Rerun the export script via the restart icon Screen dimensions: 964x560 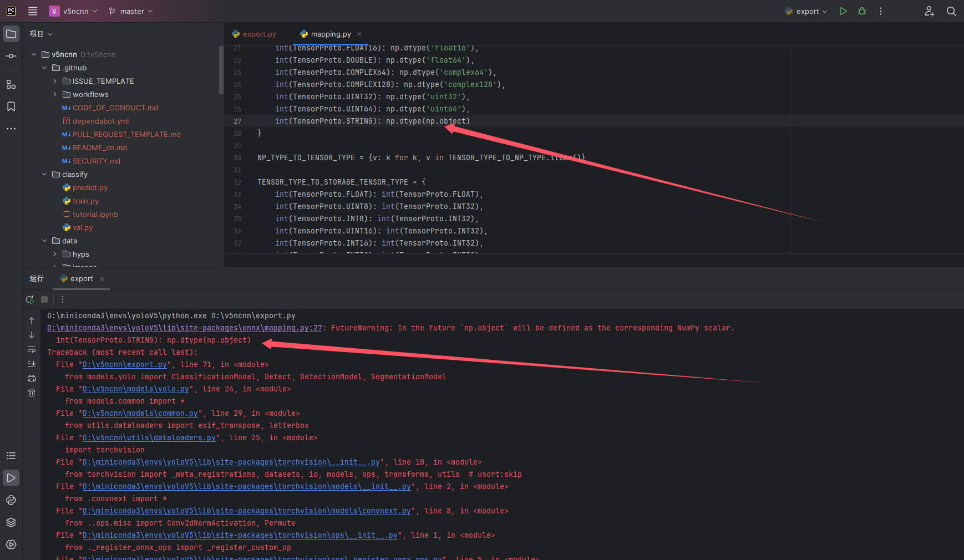(x=30, y=299)
